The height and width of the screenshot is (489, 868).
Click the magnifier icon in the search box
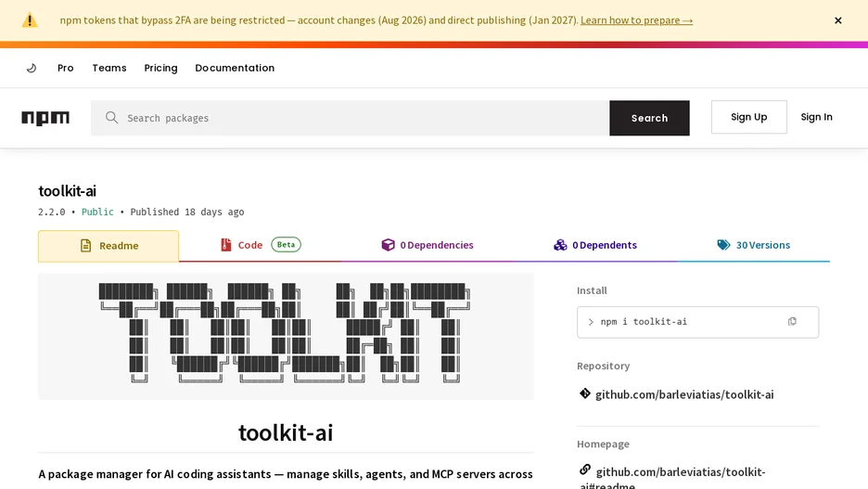point(112,118)
